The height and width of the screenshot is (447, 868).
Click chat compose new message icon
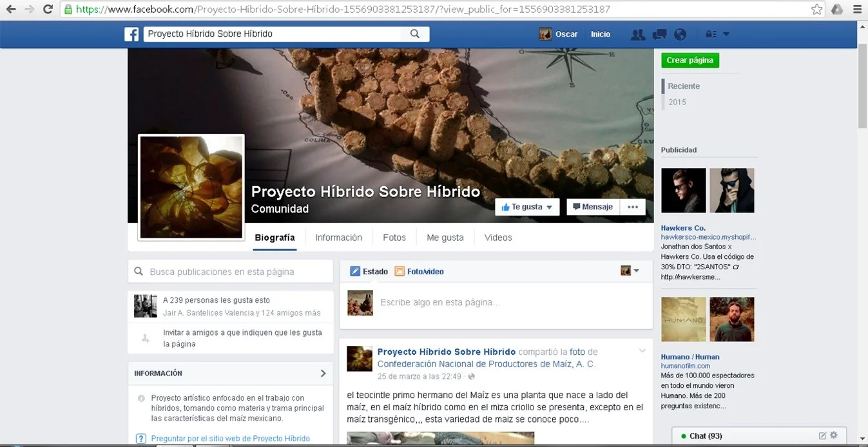coord(822,436)
